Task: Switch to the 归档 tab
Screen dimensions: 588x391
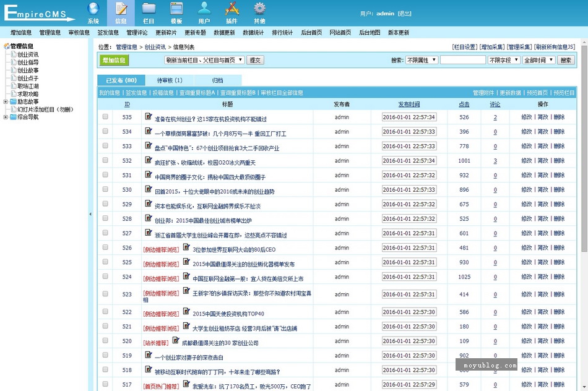Action: coord(217,80)
